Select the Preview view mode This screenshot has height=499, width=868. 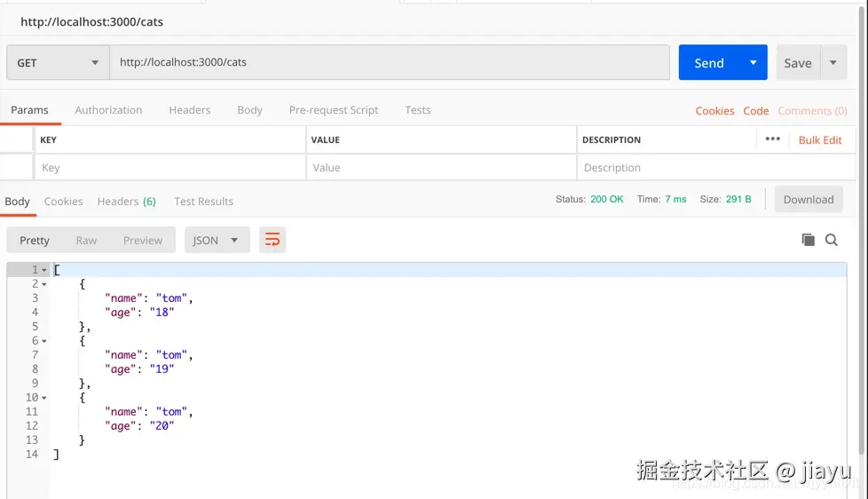click(143, 241)
